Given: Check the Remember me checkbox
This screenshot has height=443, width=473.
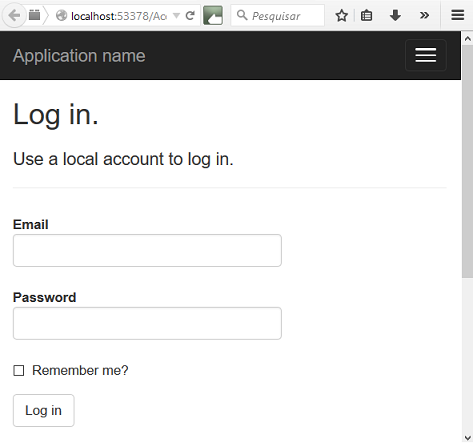Looking at the screenshot, I should 19,370.
